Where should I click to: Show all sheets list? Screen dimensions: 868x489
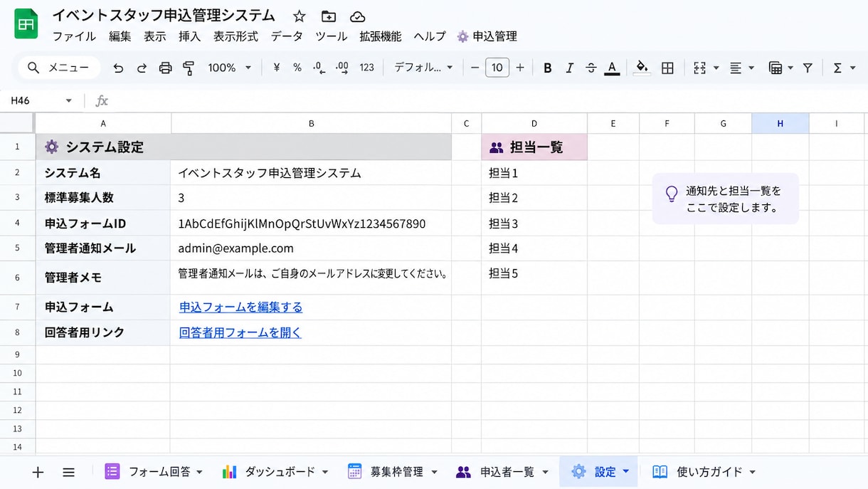point(68,472)
